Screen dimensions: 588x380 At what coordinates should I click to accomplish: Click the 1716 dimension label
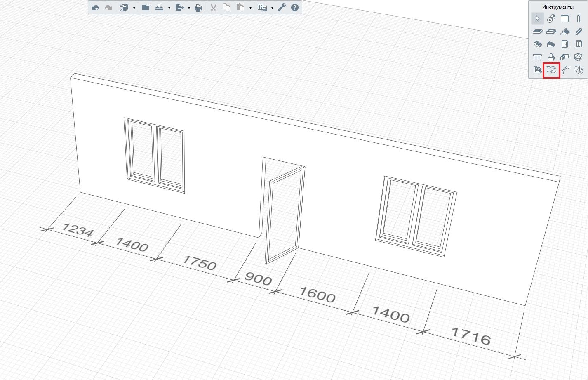pyautogui.click(x=471, y=336)
